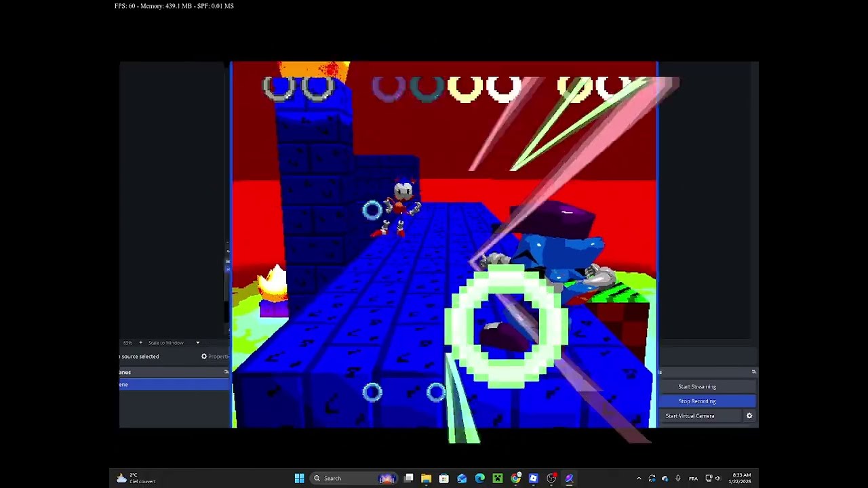The image size is (868, 488).
Task: Click the large green ring in game preview
Action: coord(507,327)
